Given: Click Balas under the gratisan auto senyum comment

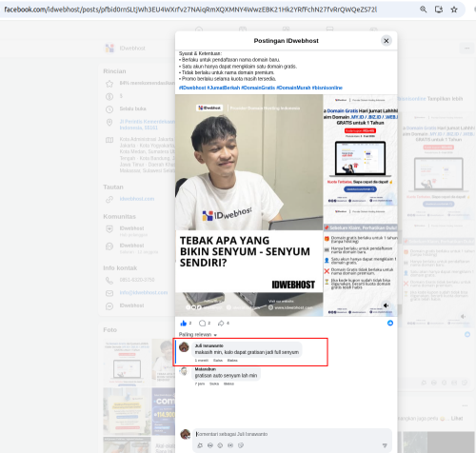Looking at the screenshot, I should pos(228,384).
